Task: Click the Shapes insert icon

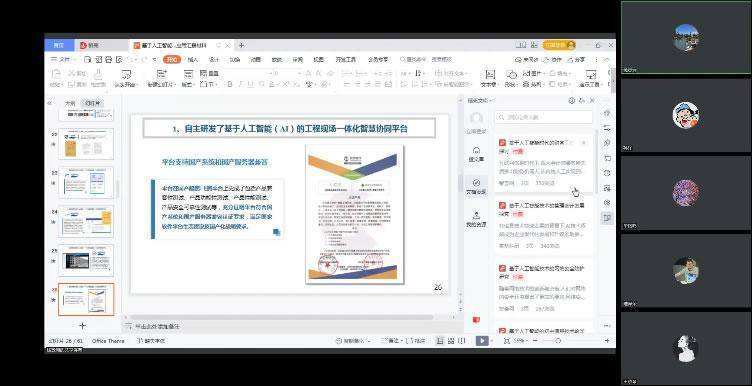Action: click(x=512, y=74)
